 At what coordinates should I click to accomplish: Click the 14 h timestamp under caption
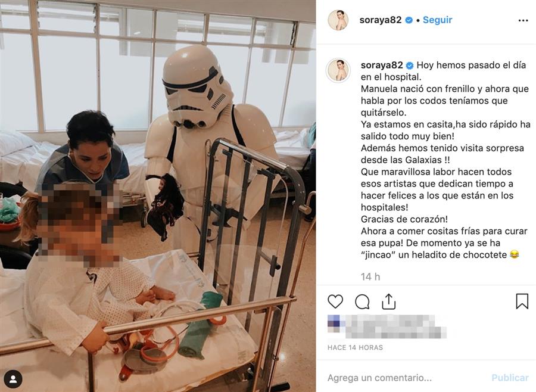coord(370,276)
